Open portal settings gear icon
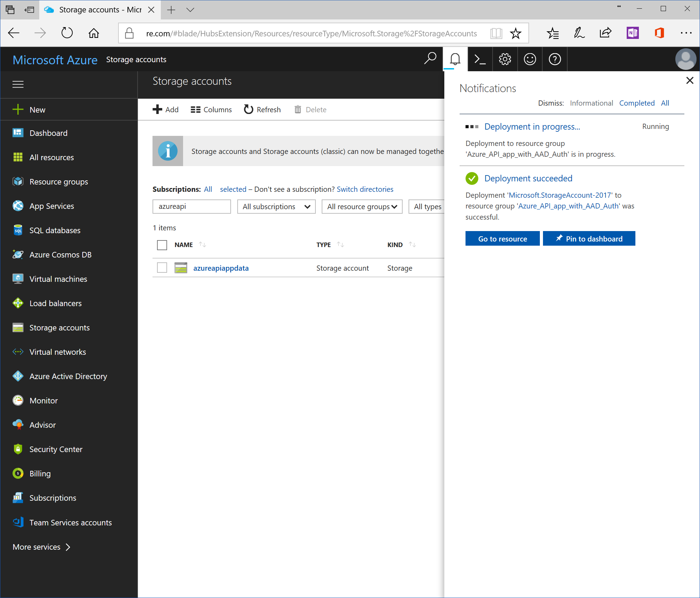 coord(505,59)
